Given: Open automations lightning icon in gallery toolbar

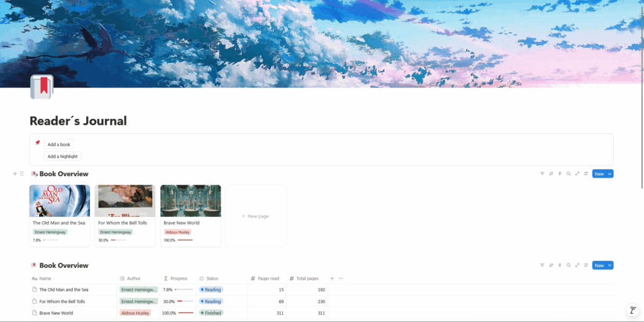Looking at the screenshot, I should coord(560,174).
